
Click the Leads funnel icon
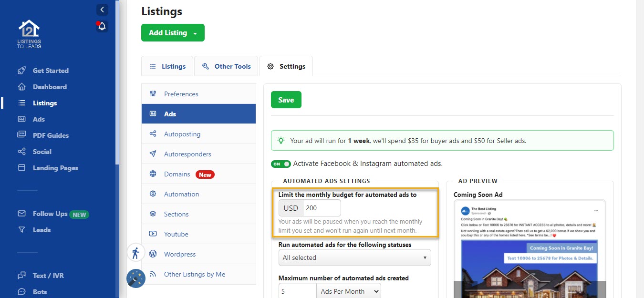pyautogui.click(x=21, y=230)
